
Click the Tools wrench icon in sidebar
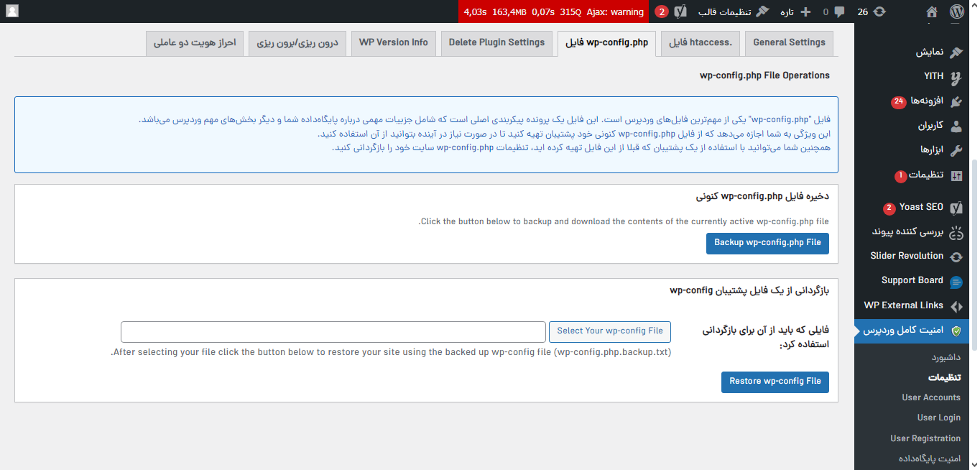coord(956,151)
